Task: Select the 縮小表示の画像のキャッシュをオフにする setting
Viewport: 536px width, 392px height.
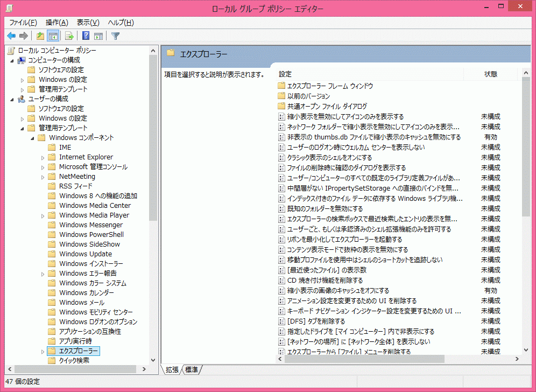Action: 338,291
